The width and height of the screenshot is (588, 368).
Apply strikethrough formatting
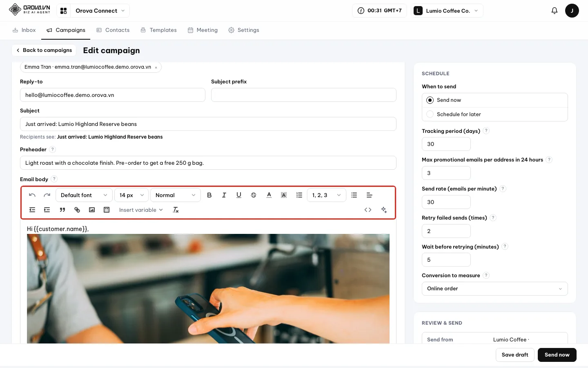tap(254, 195)
